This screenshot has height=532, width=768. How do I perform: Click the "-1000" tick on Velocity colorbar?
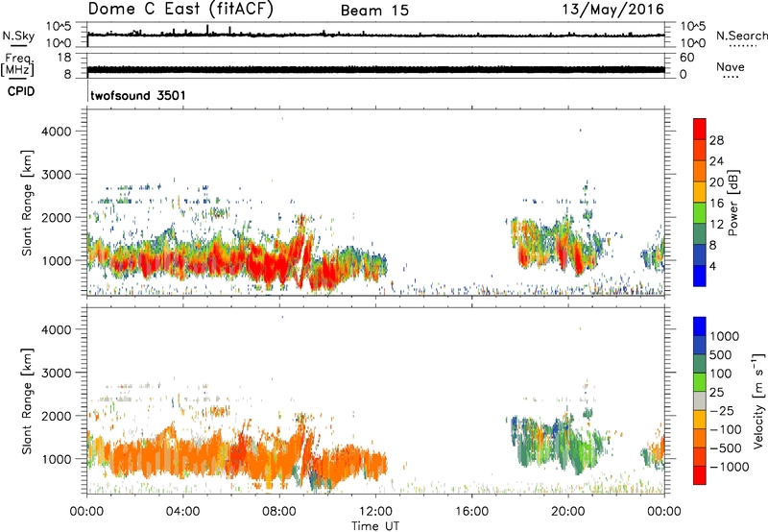pyautogui.click(x=729, y=467)
